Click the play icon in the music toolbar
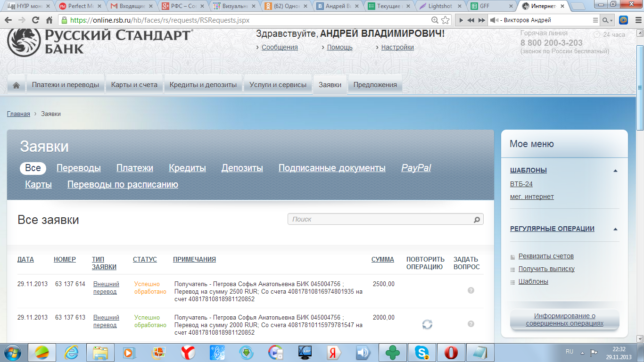 tap(460, 20)
